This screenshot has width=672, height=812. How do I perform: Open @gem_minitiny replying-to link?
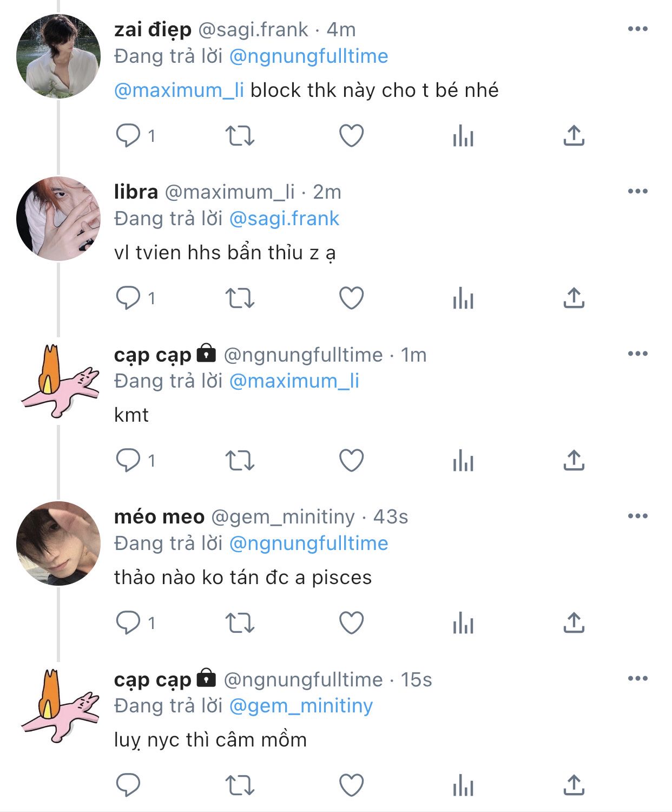301,706
